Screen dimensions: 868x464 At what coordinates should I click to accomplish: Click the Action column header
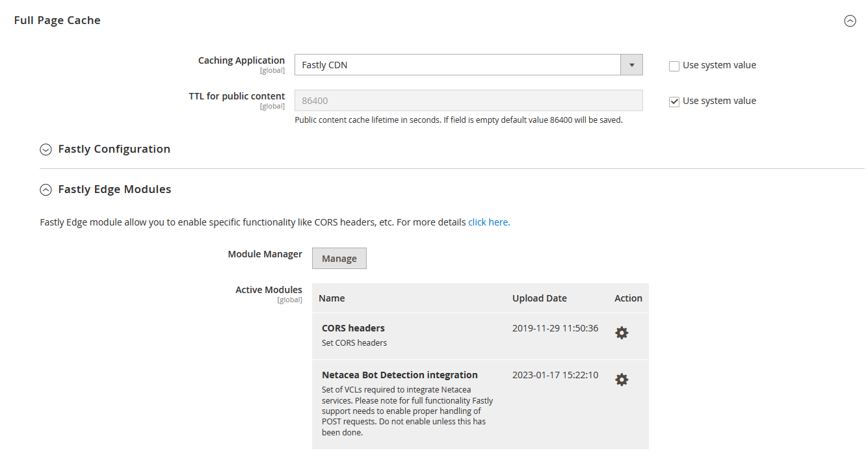[628, 298]
